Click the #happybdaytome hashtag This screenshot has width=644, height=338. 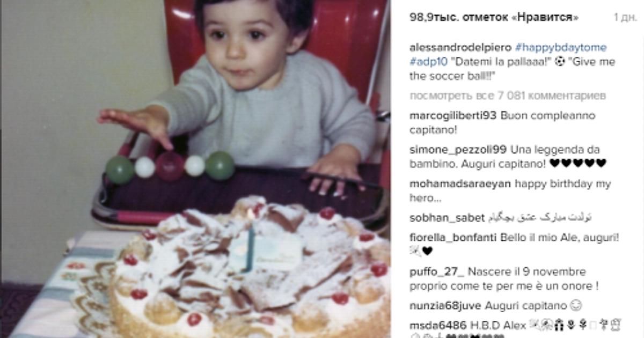[x=561, y=48]
